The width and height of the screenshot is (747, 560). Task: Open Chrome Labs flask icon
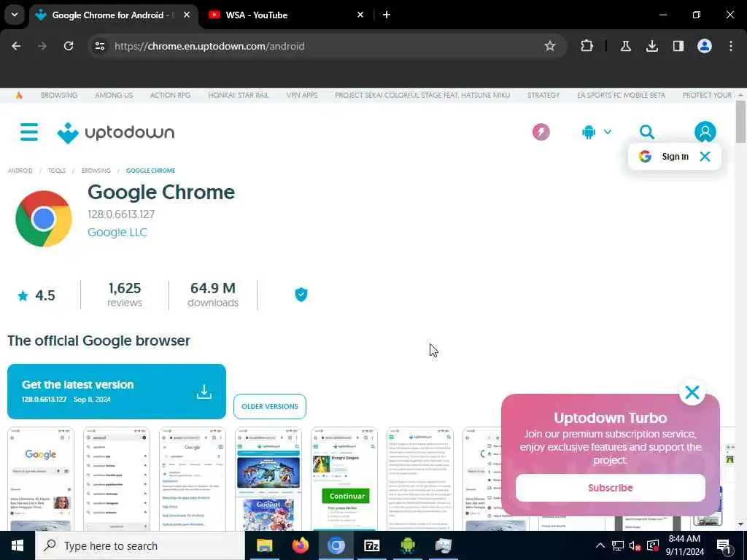click(625, 46)
